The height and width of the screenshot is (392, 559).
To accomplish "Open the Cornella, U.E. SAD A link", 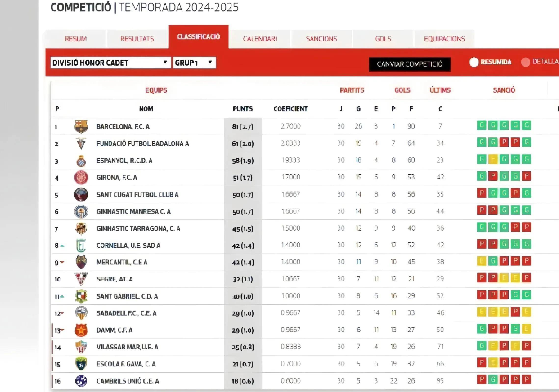I will point(128,245).
